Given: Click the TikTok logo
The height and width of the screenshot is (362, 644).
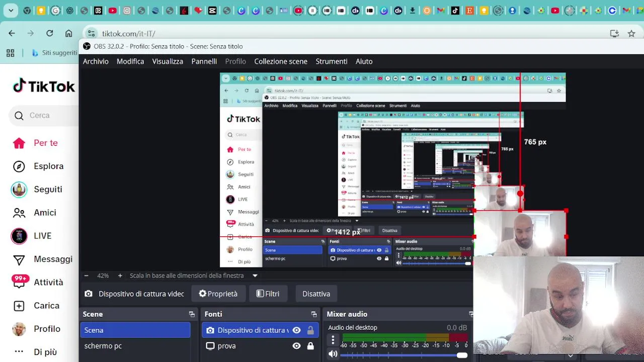Looking at the screenshot, I should (x=44, y=86).
